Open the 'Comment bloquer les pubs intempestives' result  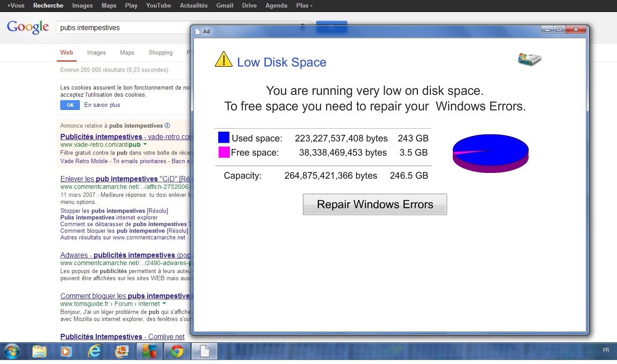126,296
